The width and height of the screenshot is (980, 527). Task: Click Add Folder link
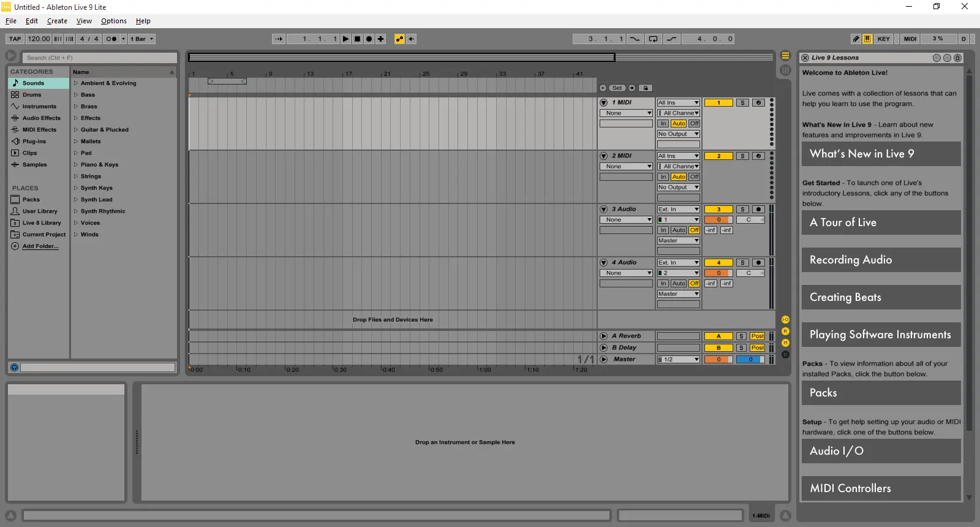point(40,246)
